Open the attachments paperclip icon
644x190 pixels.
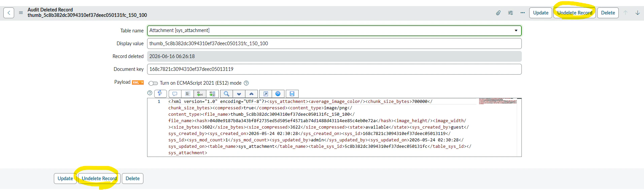point(498,13)
